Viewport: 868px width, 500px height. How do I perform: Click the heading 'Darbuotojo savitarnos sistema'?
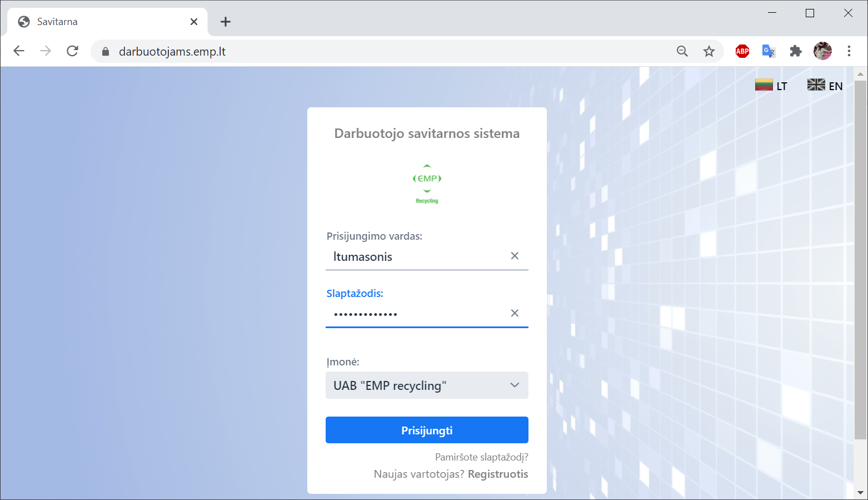[427, 133]
